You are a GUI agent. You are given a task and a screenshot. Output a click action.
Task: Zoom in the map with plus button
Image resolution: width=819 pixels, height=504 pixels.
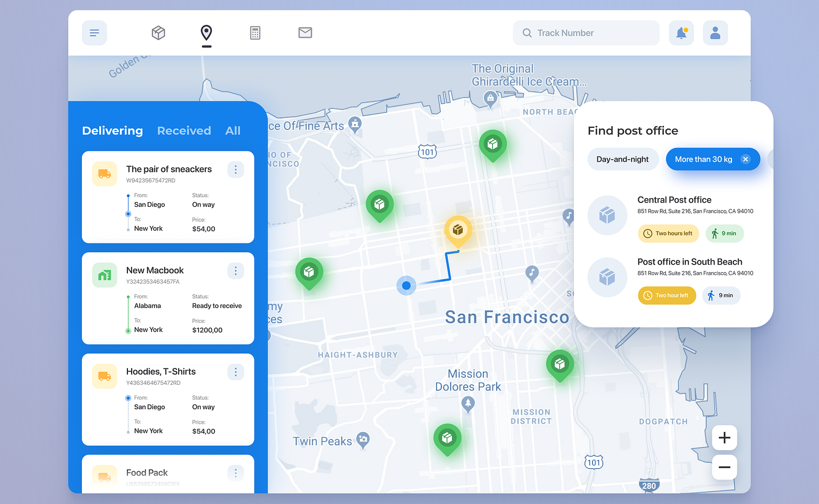(724, 437)
